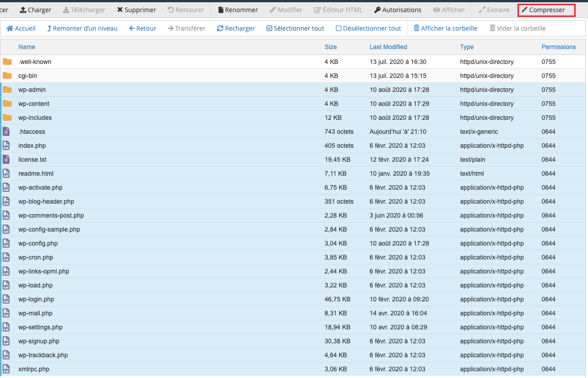Viewport: 588px width, 378px height.
Task: Click Recharger to reload listing
Action: pos(236,28)
